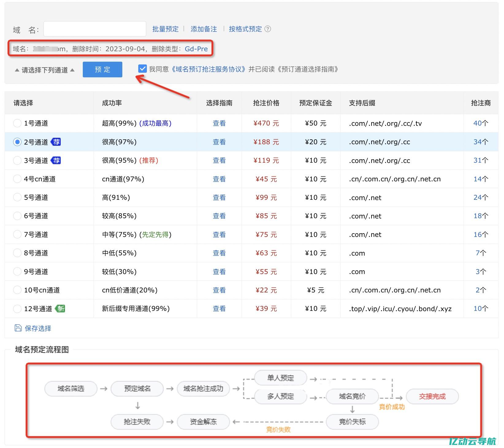Click the 荐 badge on 2号通道
This screenshot has height=448, width=504.
[56, 142]
